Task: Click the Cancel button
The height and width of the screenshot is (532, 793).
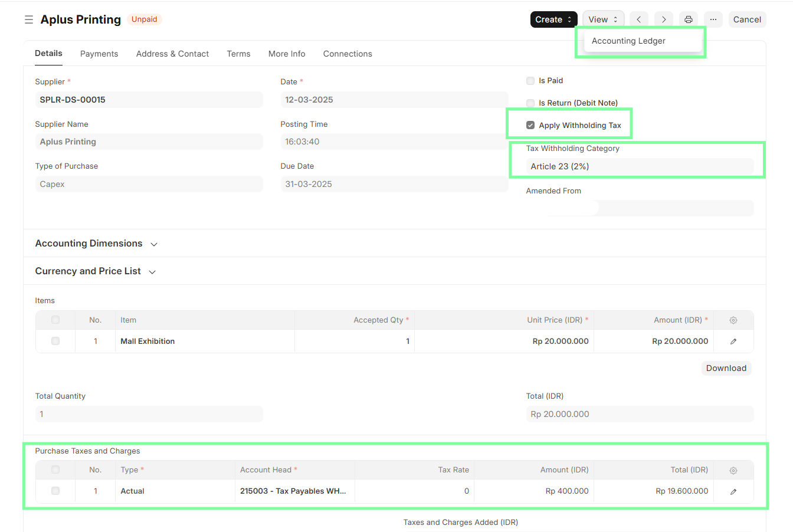Action: [746, 19]
